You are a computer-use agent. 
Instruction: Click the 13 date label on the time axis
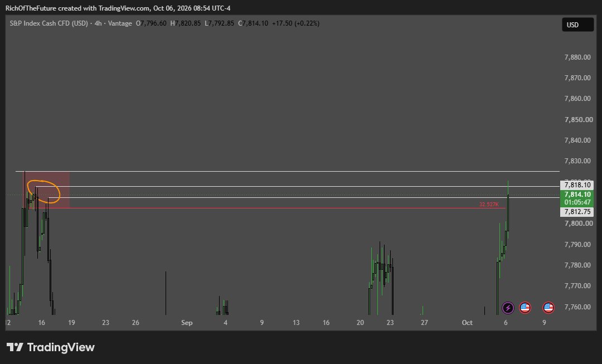click(x=296, y=323)
